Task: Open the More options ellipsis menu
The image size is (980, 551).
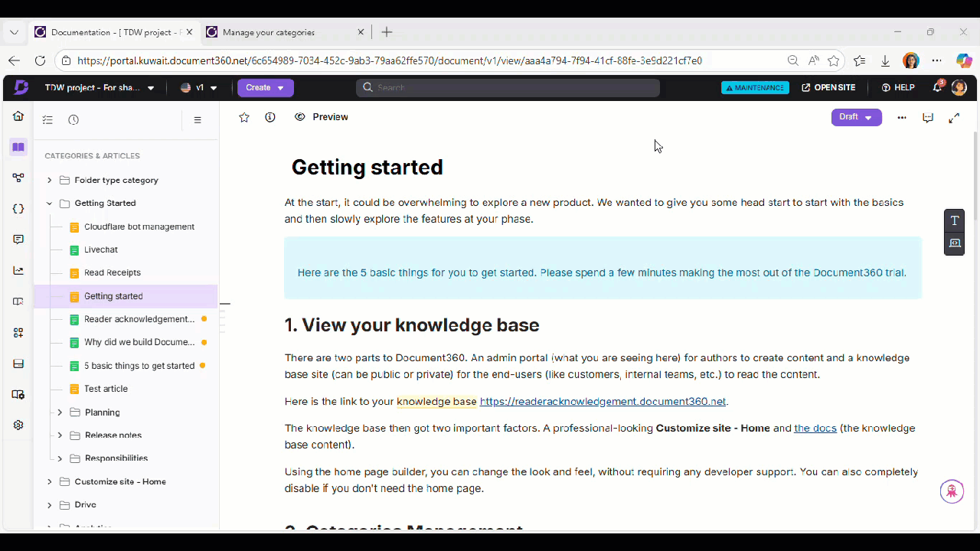Action: pyautogui.click(x=902, y=118)
